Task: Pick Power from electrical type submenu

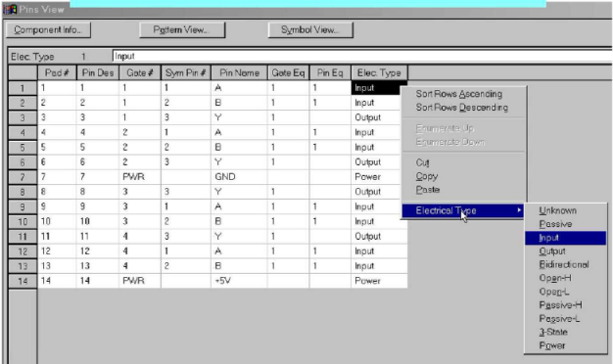Action: [552, 345]
